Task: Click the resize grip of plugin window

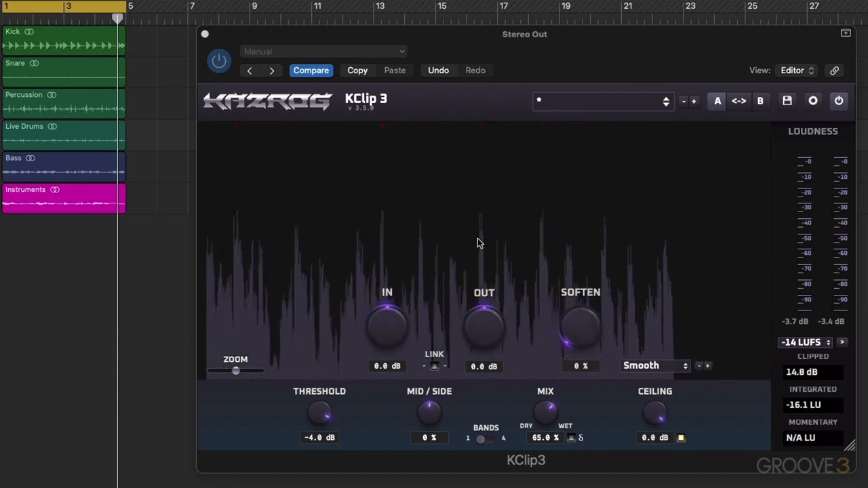Action: (x=850, y=445)
